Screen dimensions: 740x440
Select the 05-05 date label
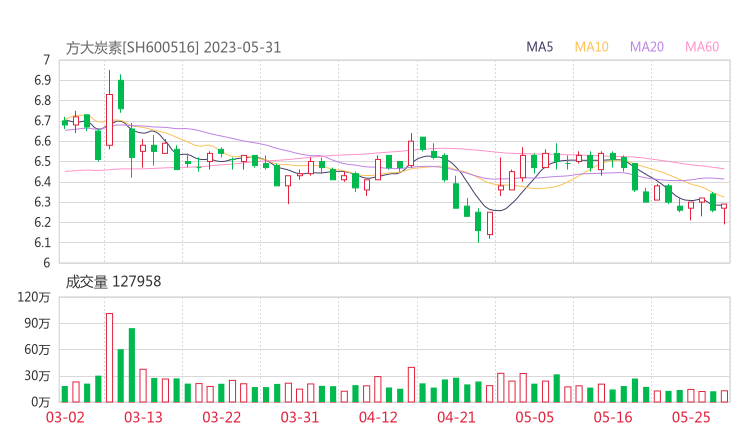click(535, 417)
